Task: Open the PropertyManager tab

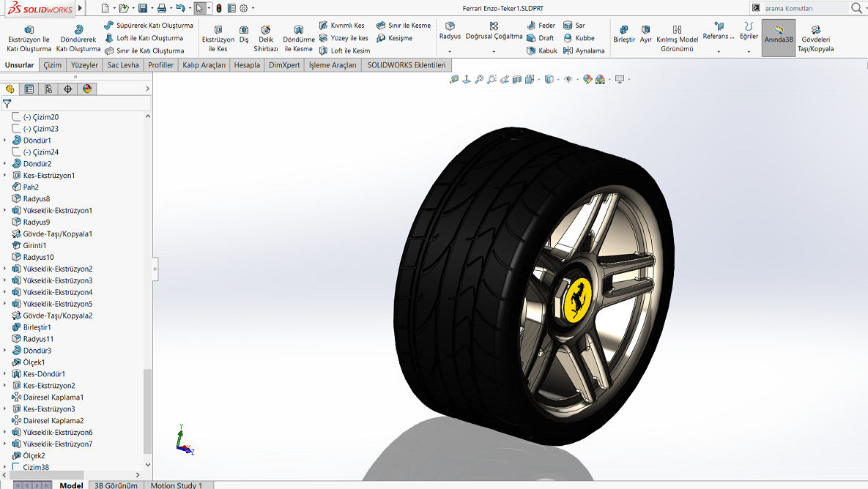Action: point(29,89)
